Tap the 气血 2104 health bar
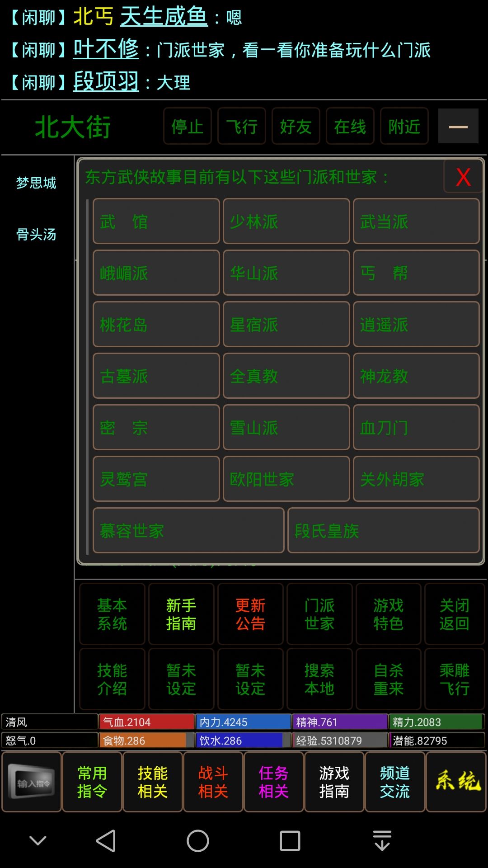 pos(147,722)
